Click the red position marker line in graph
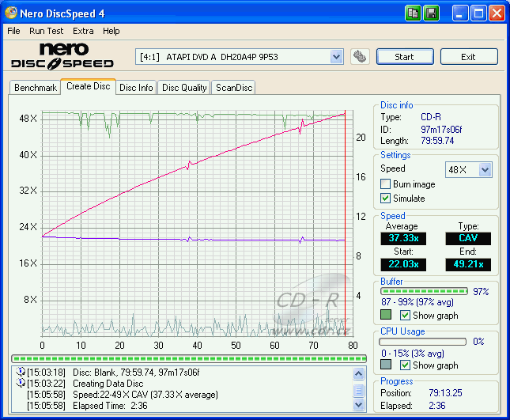This screenshot has height=420, width=510. coord(345,223)
